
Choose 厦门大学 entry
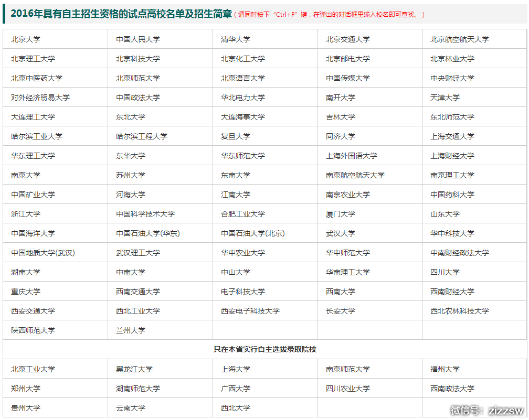coord(341,214)
